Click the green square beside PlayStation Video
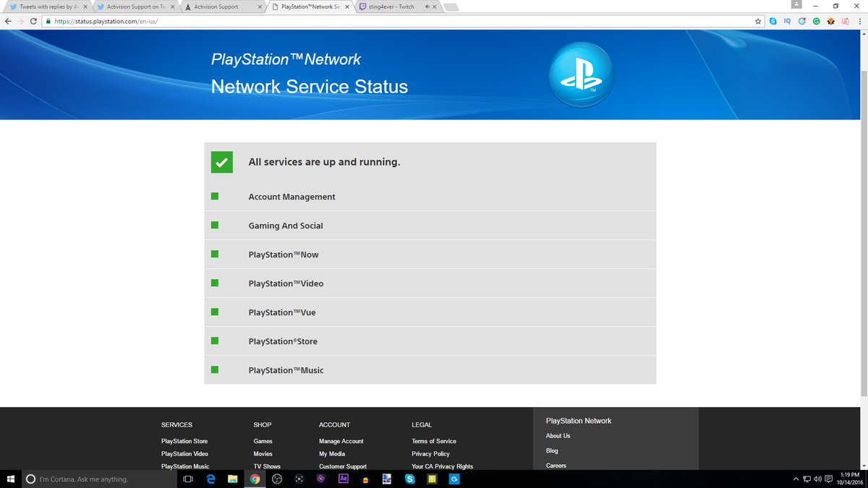The image size is (868, 488). pyautogui.click(x=215, y=283)
